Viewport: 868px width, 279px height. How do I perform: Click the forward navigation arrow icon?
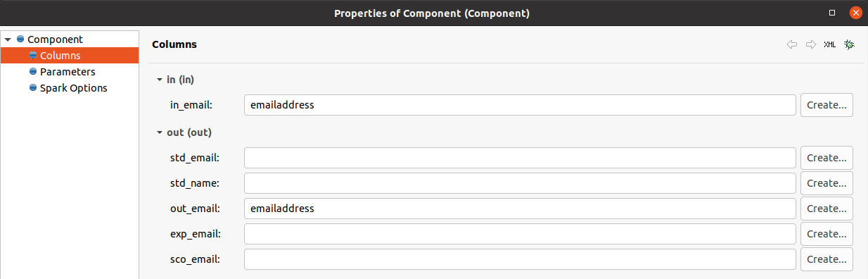click(x=811, y=44)
